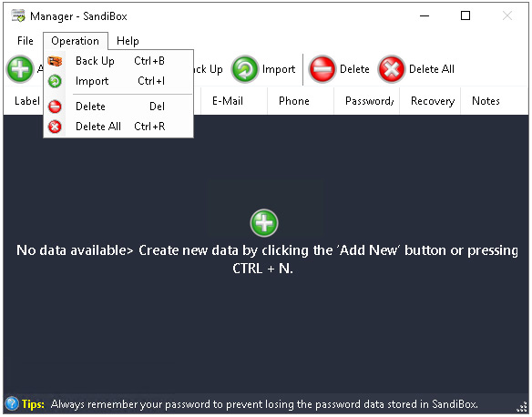Click the yellow 'Tips:' label
This screenshot has width=532, height=417.
pos(33,404)
